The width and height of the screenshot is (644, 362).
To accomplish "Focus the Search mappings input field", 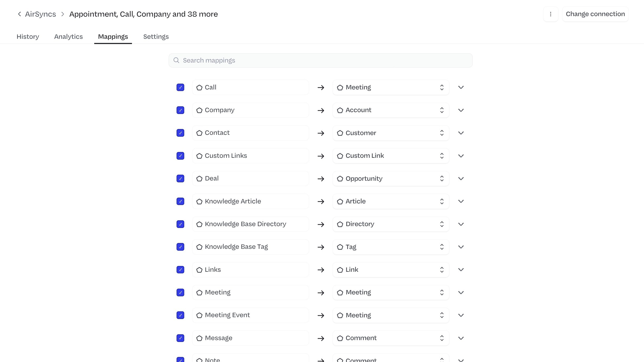I will pyautogui.click(x=320, y=60).
